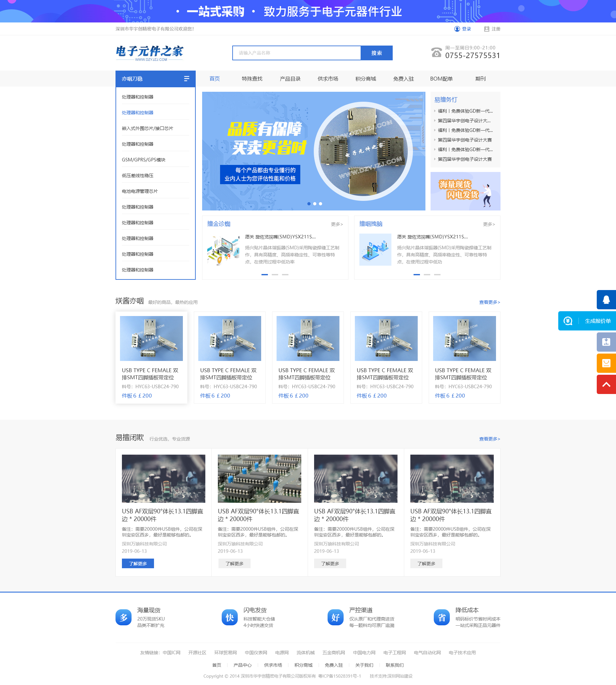This screenshot has width=616, height=685.
Task: Open 环球贸易网 friendly link
Action: pos(226,653)
